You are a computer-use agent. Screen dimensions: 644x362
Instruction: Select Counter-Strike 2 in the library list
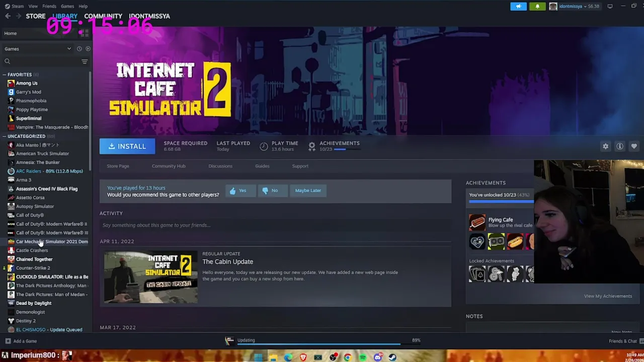[33, 268]
